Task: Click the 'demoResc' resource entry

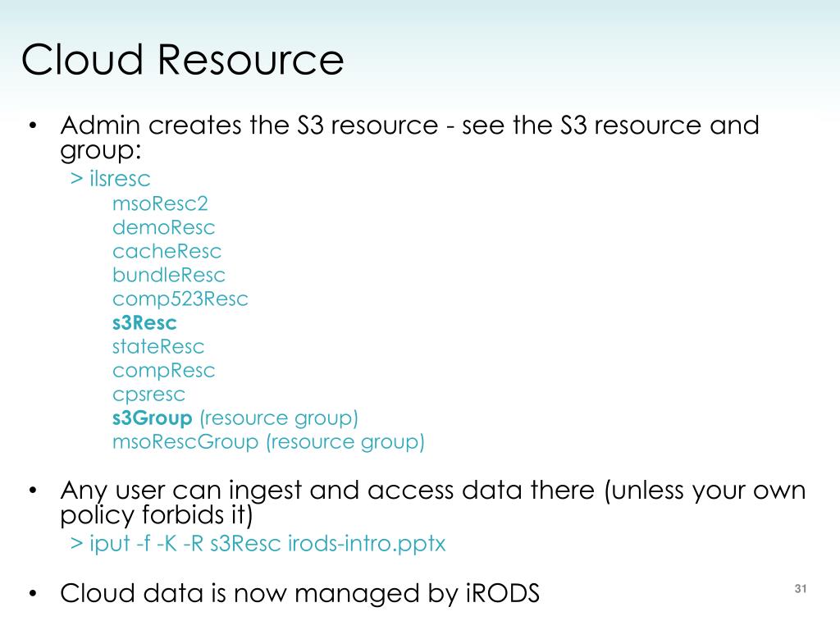Action: pos(163,228)
